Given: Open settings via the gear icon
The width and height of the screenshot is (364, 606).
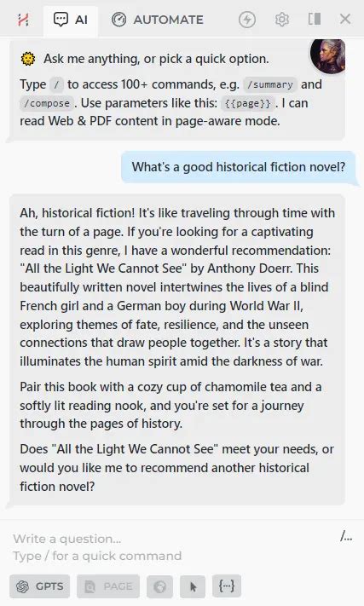Looking at the screenshot, I should click(x=281, y=20).
